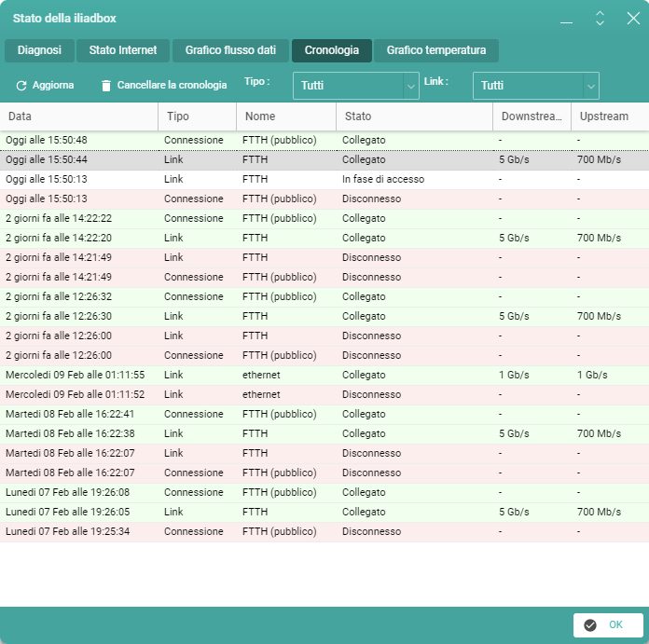The height and width of the screenshot is (644, 649).
Task: Click the refresh icon beside Aggiorna
Action: click(x=21, y=86)
